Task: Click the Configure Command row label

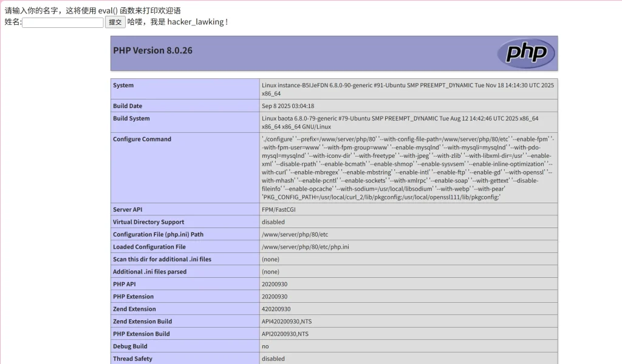Action: tap(142, 140)
